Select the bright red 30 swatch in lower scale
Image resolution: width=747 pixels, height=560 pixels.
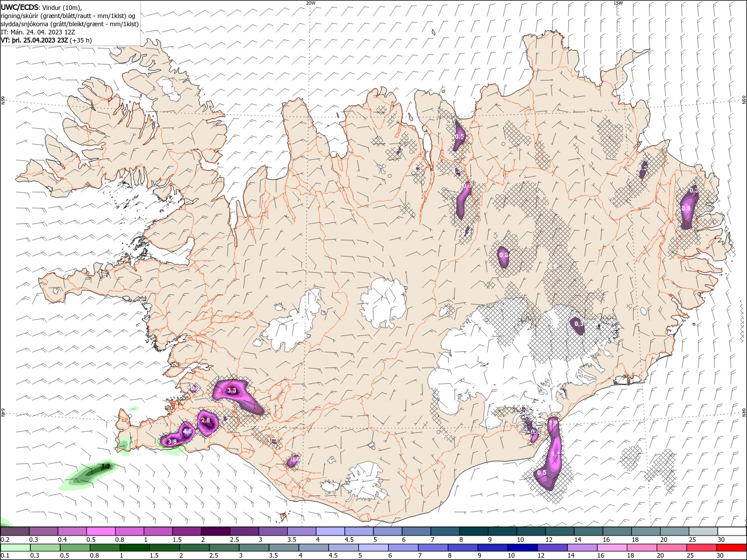click(x=732, y=548)
